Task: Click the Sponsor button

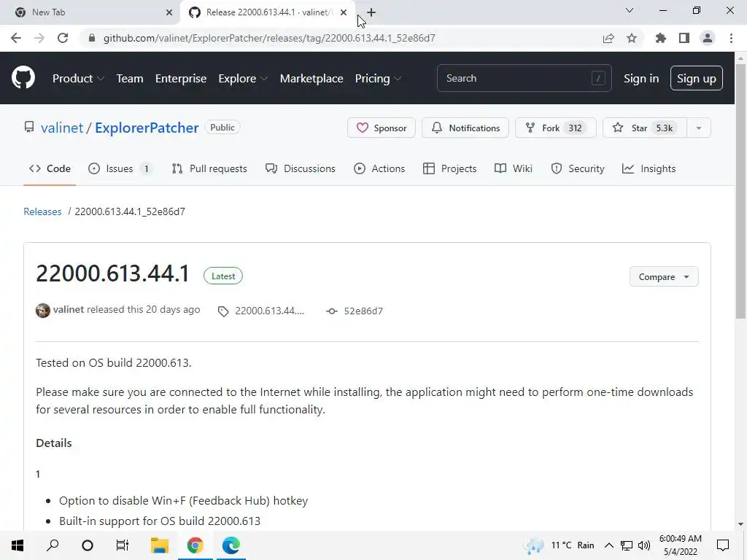Action: [x=381, y=128]
